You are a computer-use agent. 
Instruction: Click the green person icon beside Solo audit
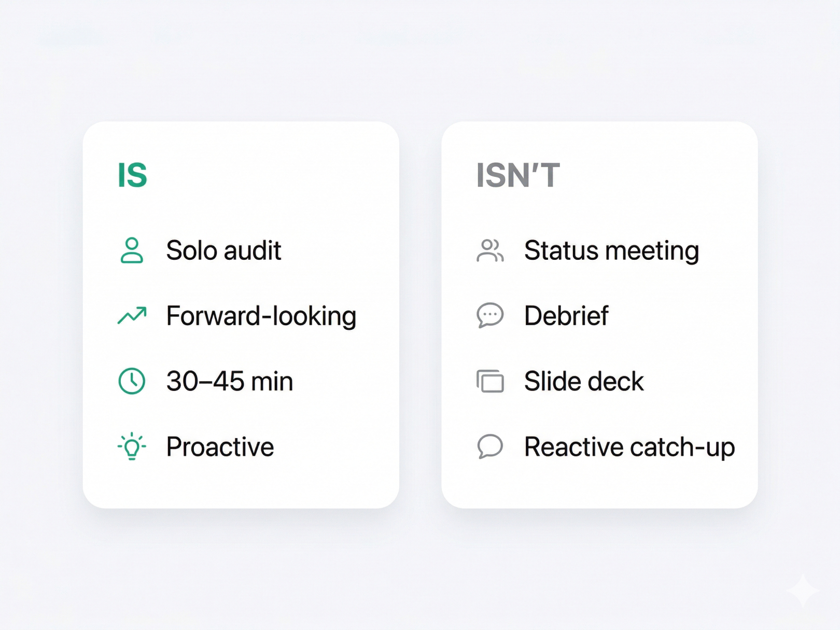tap(132, 250)
